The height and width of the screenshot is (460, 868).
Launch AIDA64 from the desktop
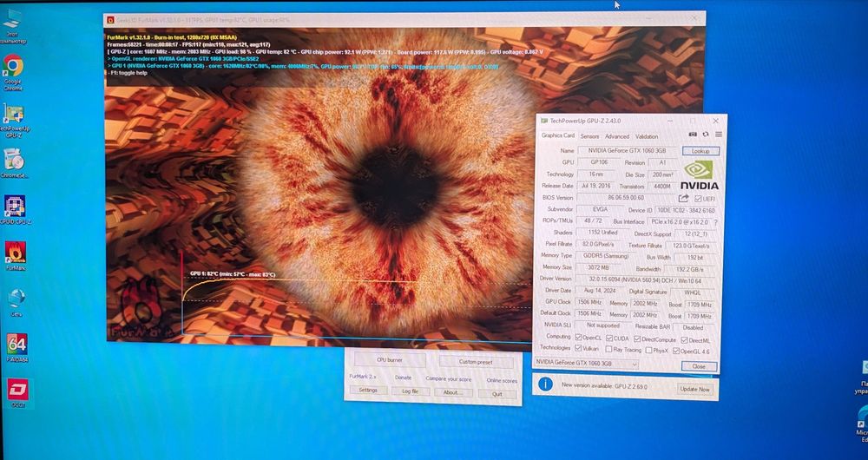click(17, 348)
